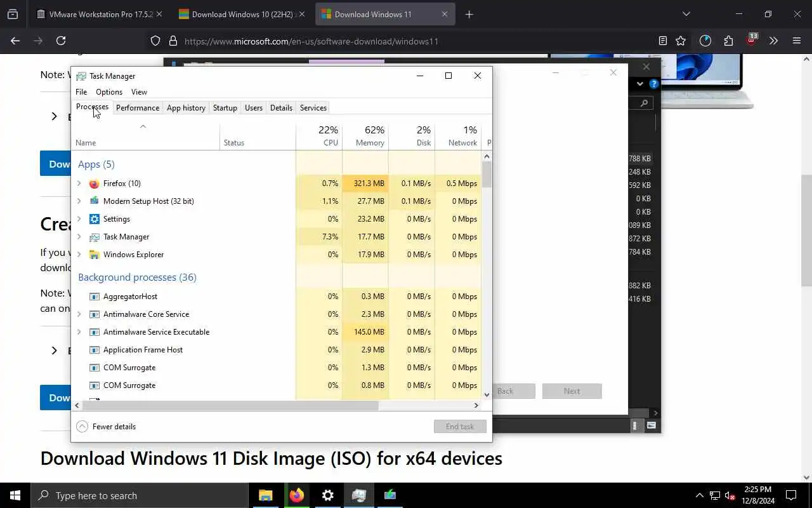Click the uBlock extension icon with badge

tap(752, 40)
